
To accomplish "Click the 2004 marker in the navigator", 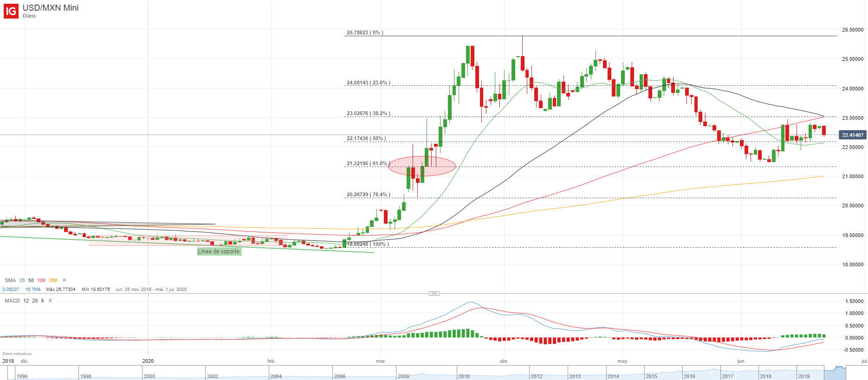I will pyautogui.click(x=276, y=376).
